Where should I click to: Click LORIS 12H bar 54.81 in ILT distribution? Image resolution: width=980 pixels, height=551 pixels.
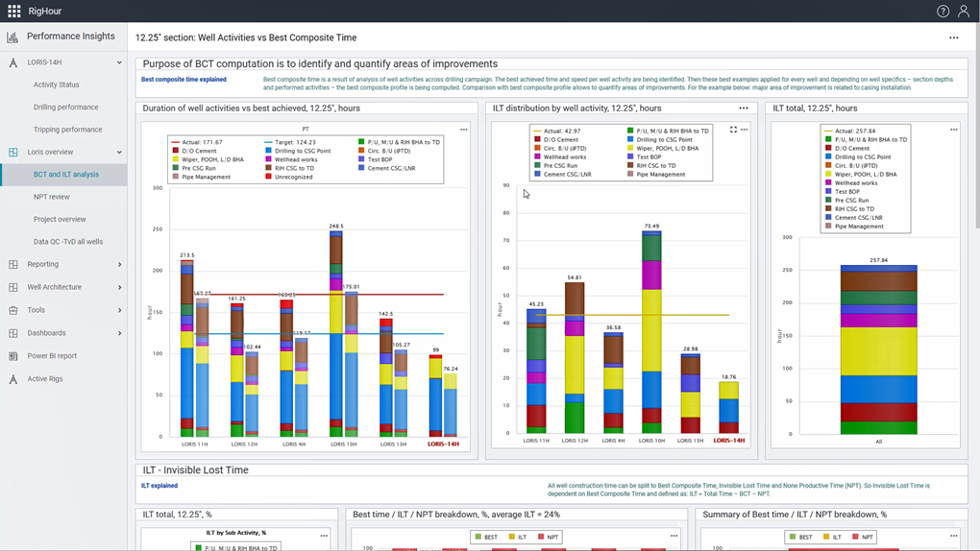575,357
